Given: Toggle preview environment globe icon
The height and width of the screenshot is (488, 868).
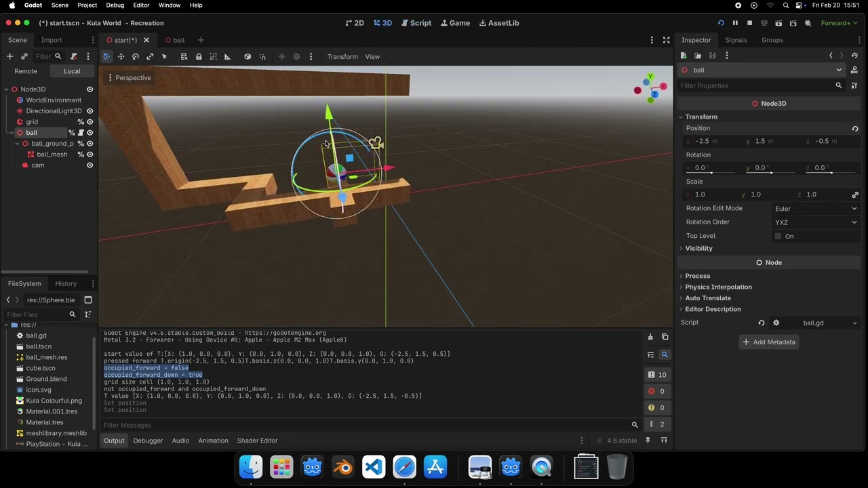Looking at the screenshot, I should coord(296,57).
